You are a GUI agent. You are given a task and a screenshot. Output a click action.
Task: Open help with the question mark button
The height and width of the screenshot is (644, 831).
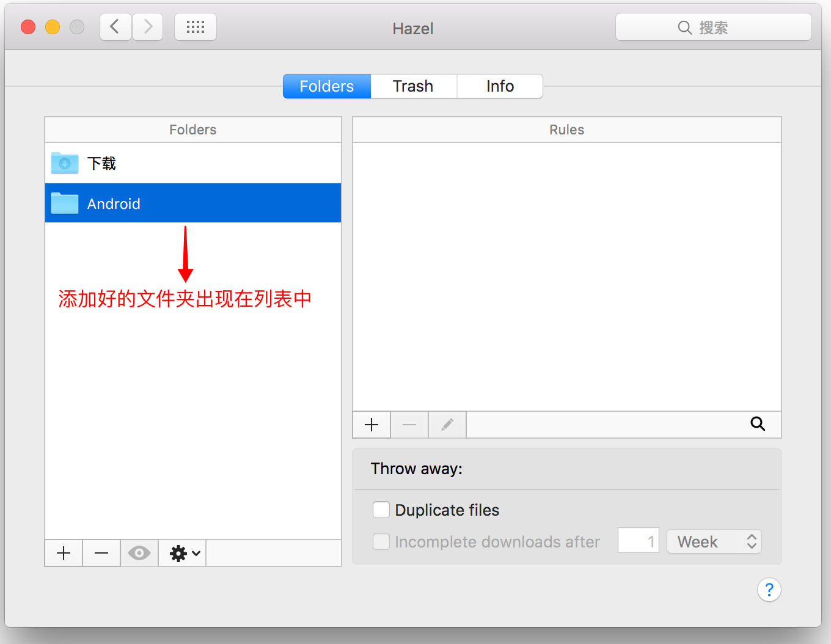(769, 590)
